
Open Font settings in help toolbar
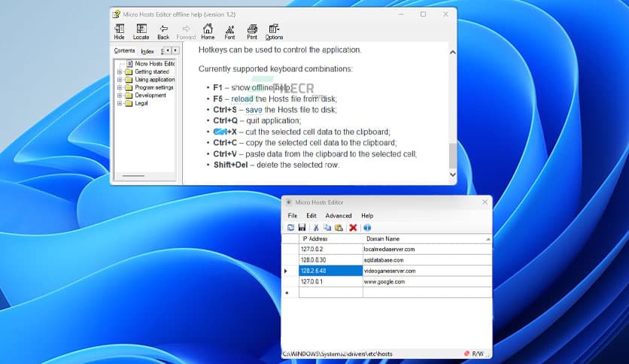230,32
